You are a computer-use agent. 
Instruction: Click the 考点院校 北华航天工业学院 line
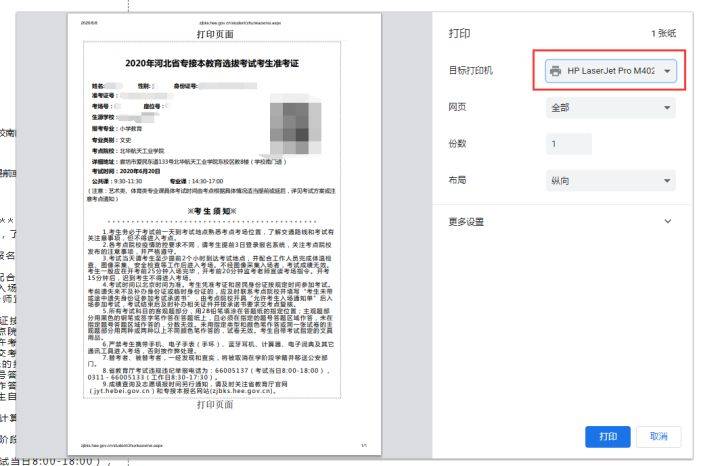click(x=128, y=151)
